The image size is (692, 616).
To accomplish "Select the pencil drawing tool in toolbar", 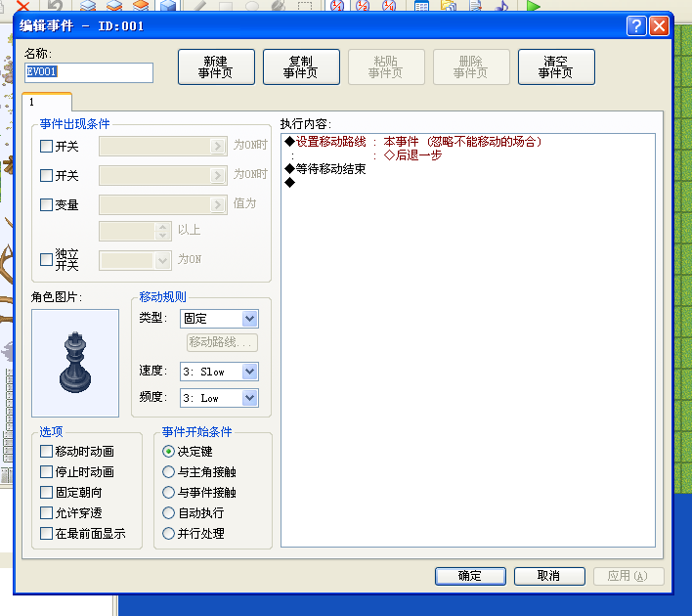I will tap(199, 6).
